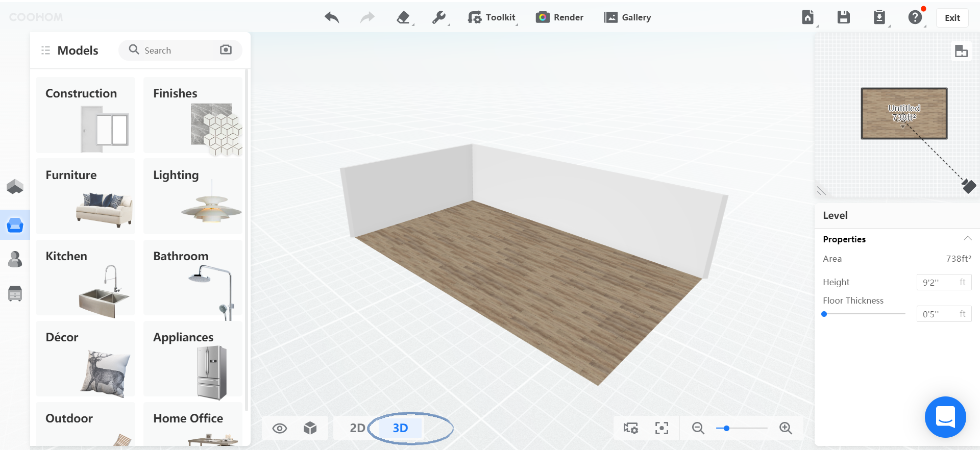Toggle the eye visibility icon
The image size is (980, 450).
click(280, 428)
